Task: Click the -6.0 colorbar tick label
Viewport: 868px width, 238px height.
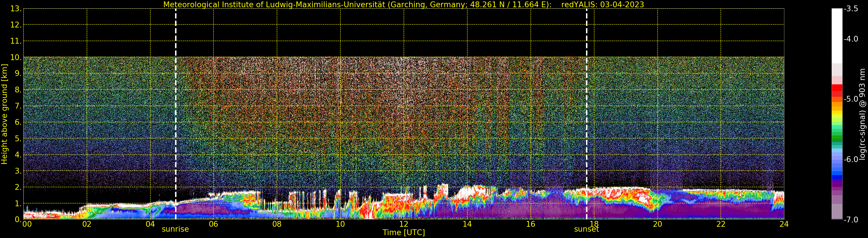Action: pos(851,159)
